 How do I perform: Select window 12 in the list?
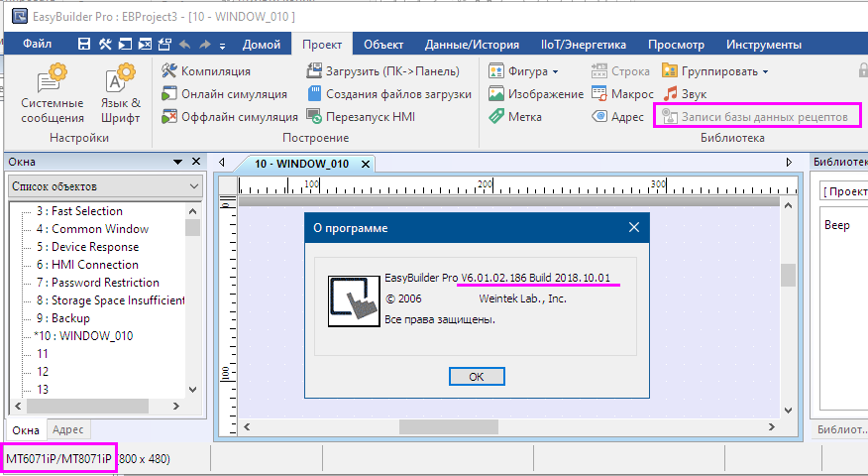pyautogui.click(x=43, y=371)
